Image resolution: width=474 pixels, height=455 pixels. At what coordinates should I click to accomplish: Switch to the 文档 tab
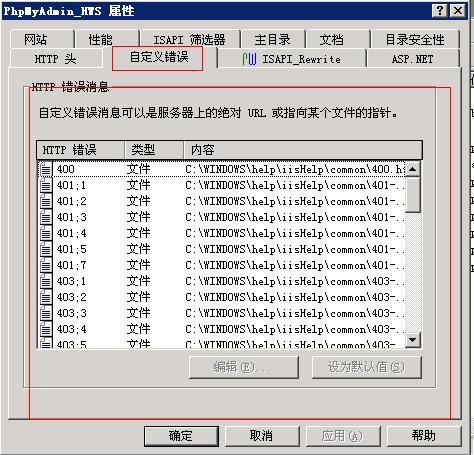pyautogui.click(x=337, y=39)
